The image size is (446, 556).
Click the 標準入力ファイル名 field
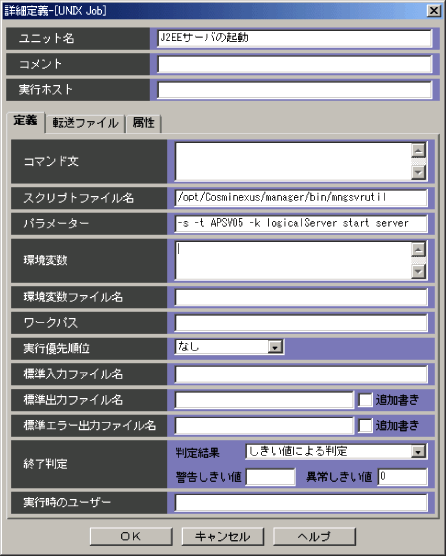(301, 374)
